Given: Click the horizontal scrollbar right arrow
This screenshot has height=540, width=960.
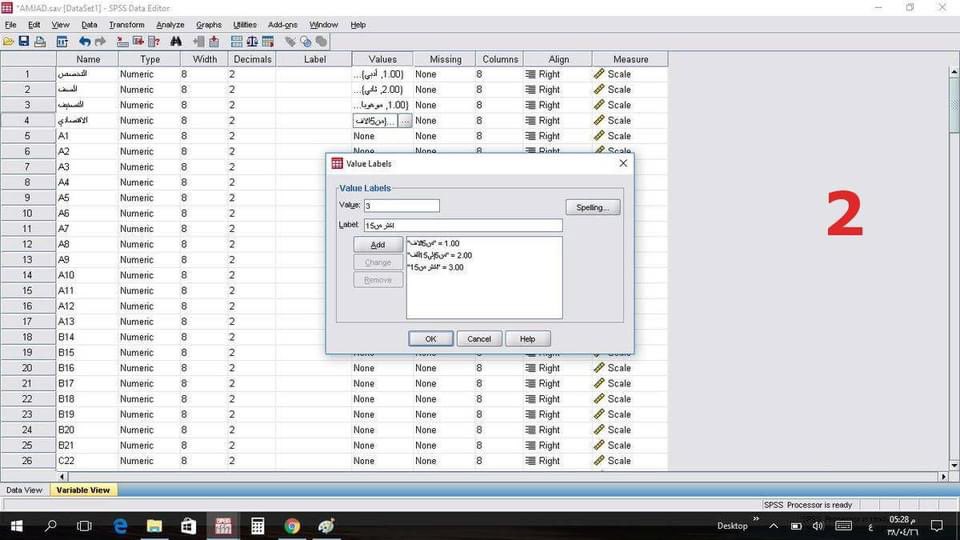Looking at the screenshot, I should [943, 476].
